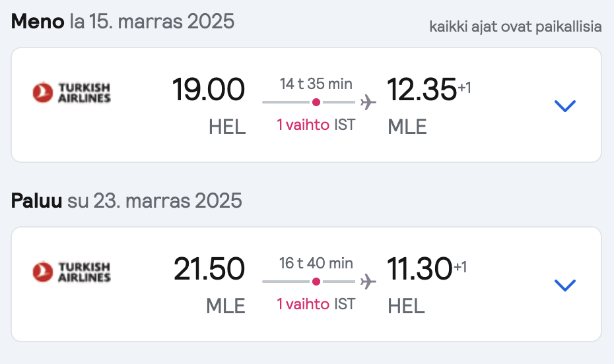Select the return '1 vaihto IST' stop label
Image resolution: width=614 pixels, height=364 pixels.
316,304
